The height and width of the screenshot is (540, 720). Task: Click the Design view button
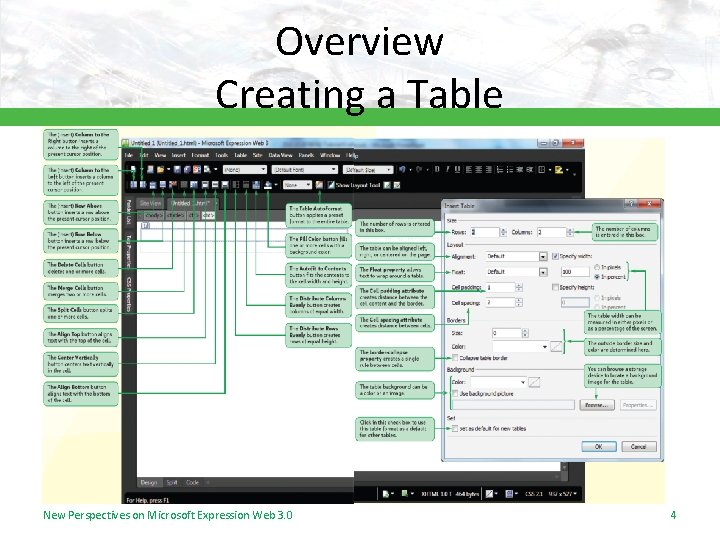coord(149,483)
